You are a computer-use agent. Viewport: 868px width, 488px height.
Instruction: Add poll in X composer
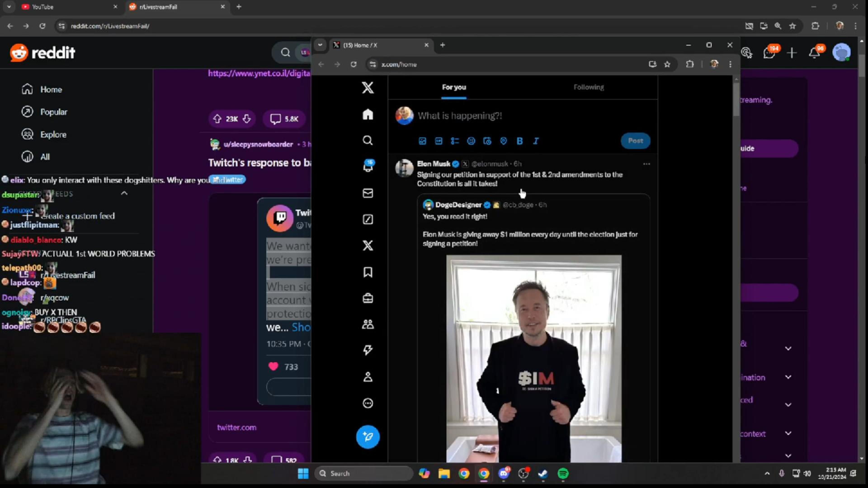click(x=455, y=141)
